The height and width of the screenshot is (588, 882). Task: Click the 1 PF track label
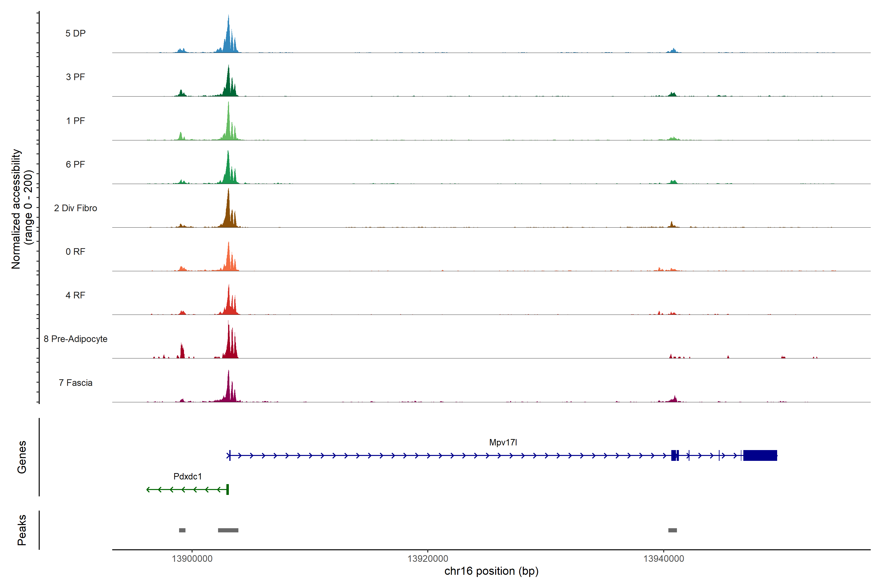(x=75, y=121)
